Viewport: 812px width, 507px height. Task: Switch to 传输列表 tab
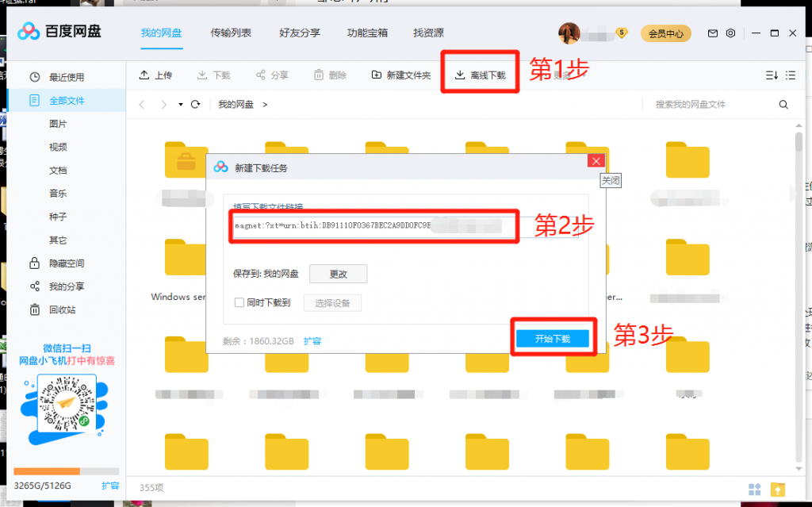point(231,33)
